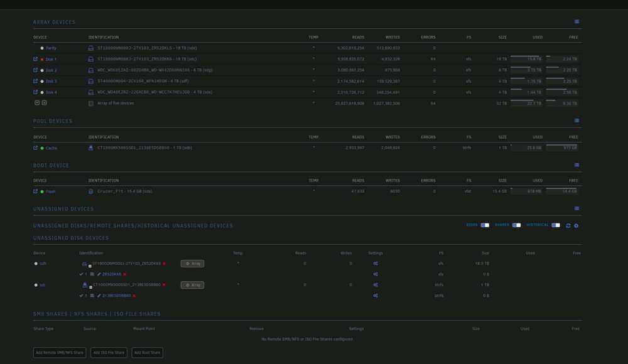Open Disk 3 browse view icon

[35, 81]
